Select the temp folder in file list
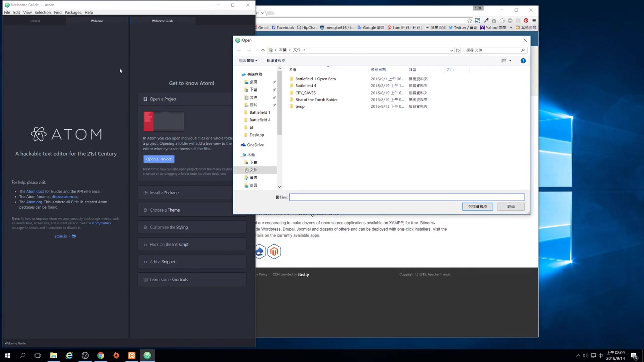The image size is (644, 362). 300,107
